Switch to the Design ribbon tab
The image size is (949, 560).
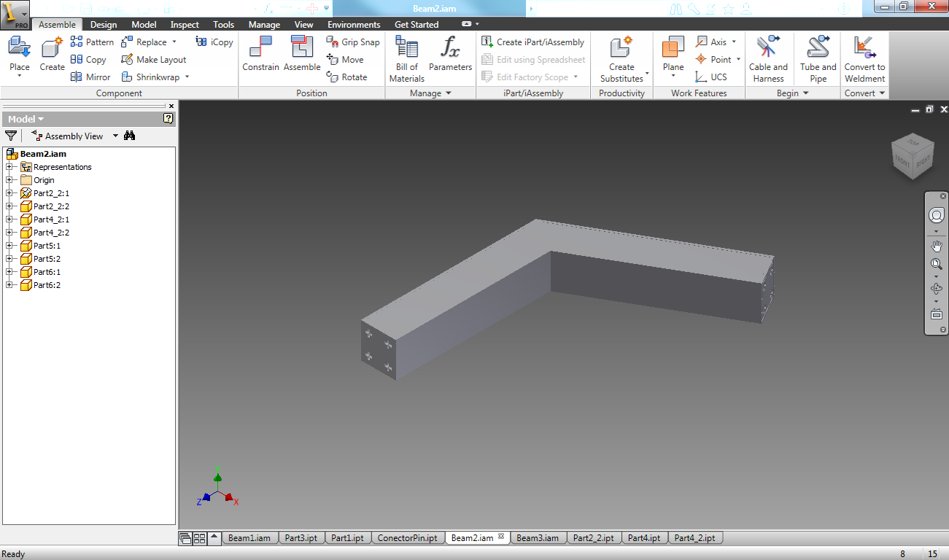tap(104, 25)
